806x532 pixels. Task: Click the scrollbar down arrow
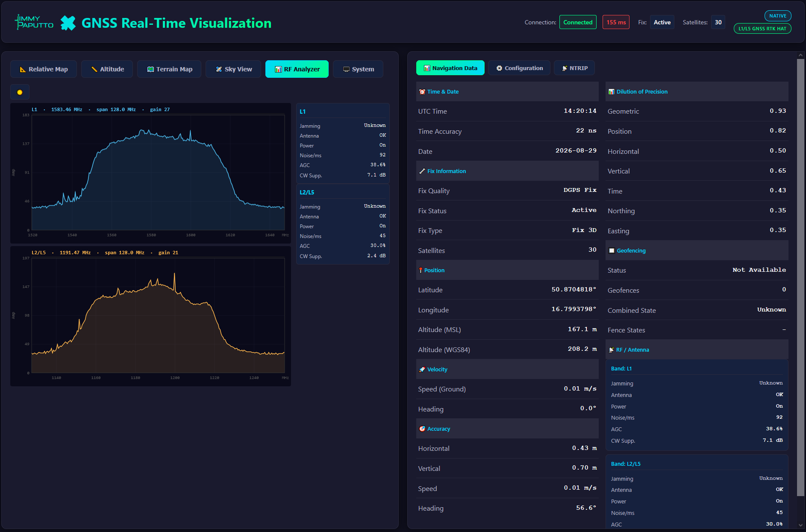click(x=800, y=525)
